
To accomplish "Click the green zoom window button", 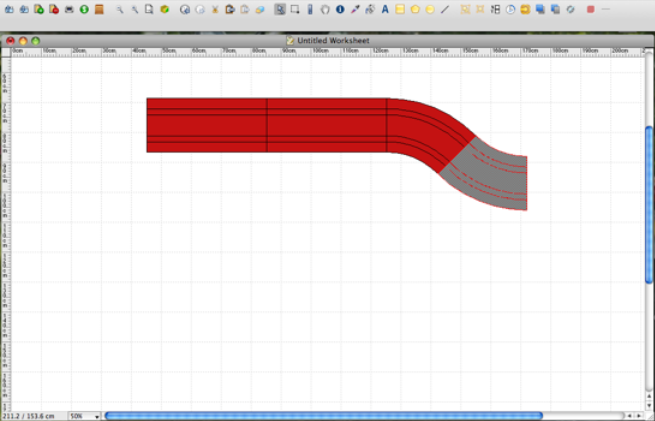I will click(35, 40).
